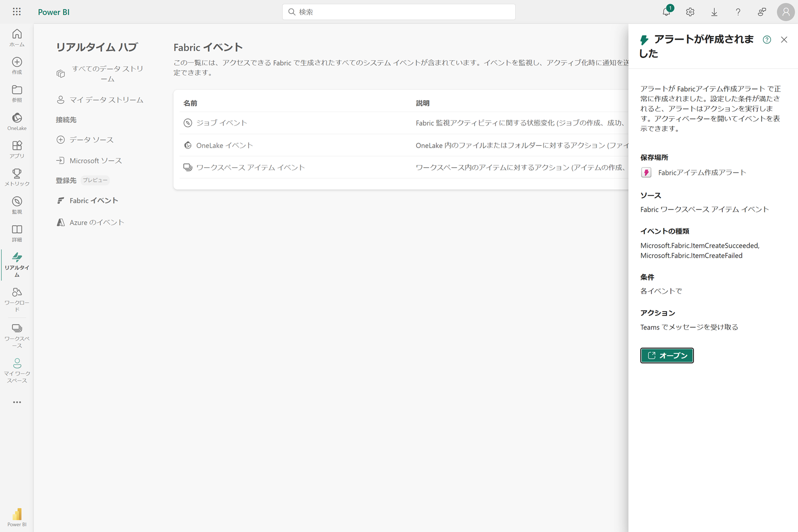Open ワークスペース in the left rail
Image resolution: width=798 pixels, height=532 pixels.
(x=17, y=335)
